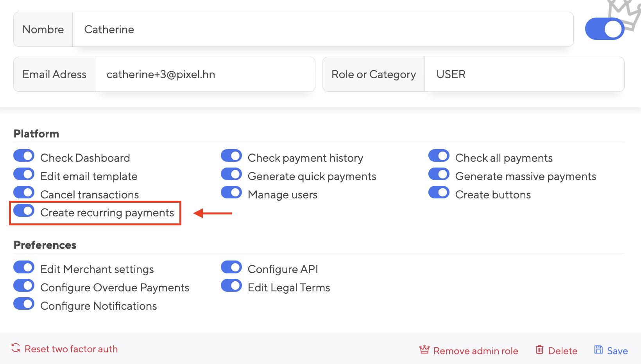Disable the Configure API preference
Image resolution: width=641 pixels, height=364 pixels.
tap(231, 267)
